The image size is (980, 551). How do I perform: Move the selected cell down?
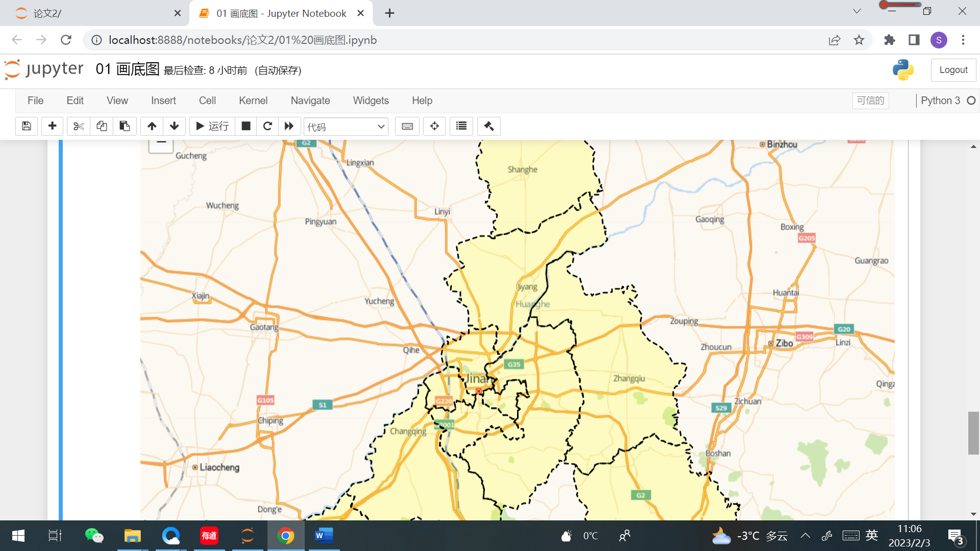pyautogui.click(x=175, y=126)
